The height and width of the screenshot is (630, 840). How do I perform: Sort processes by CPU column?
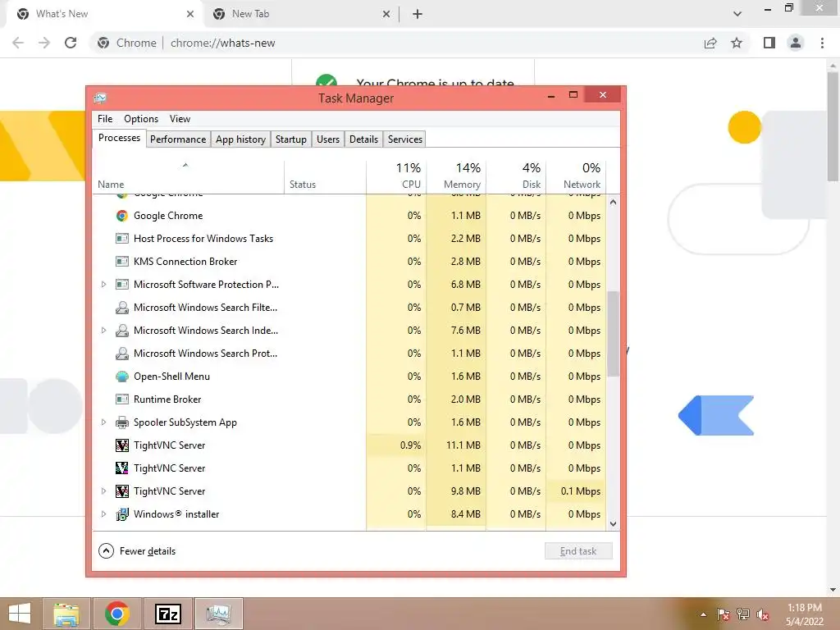[396, 177]
